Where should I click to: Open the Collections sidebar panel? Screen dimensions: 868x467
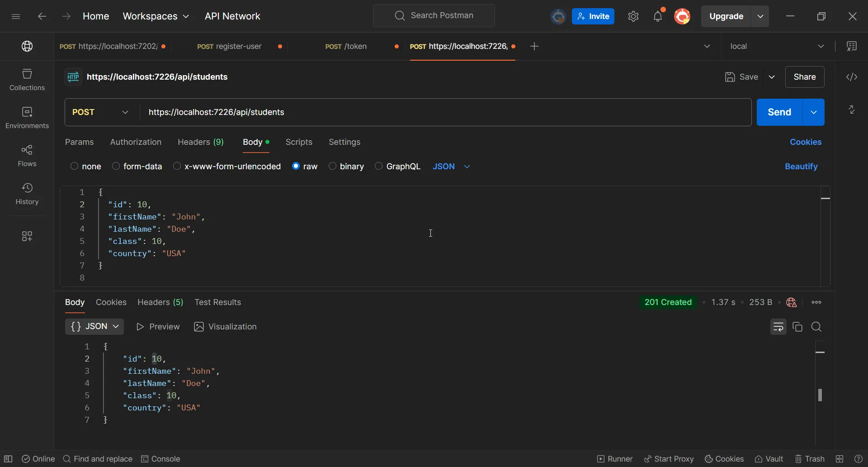tap(27, 80)
